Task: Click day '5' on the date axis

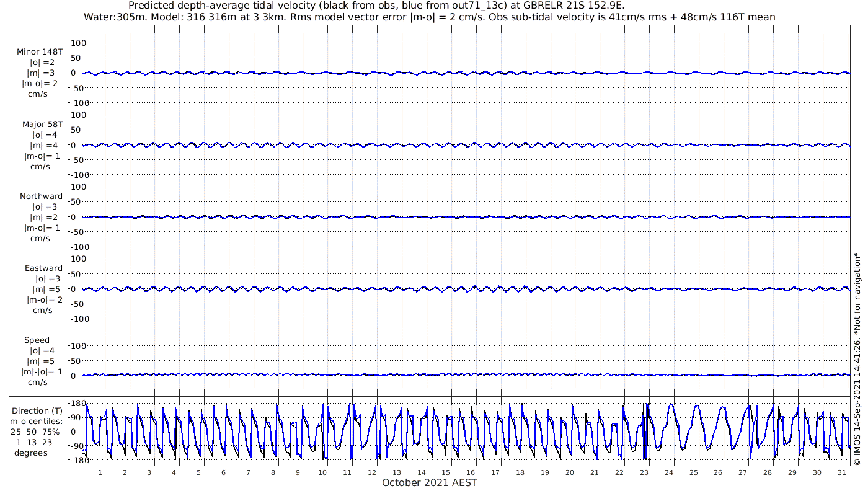Action: point(198,472)
